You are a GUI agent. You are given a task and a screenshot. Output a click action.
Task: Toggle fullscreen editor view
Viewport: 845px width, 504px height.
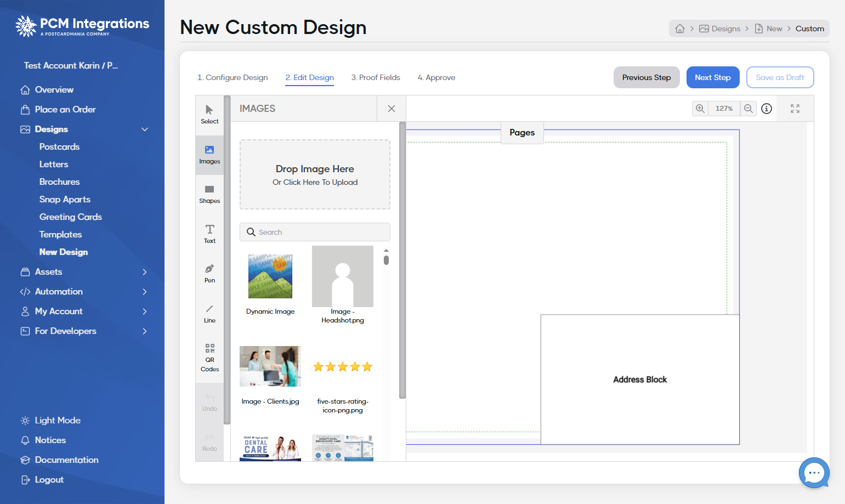pos(795,109)
